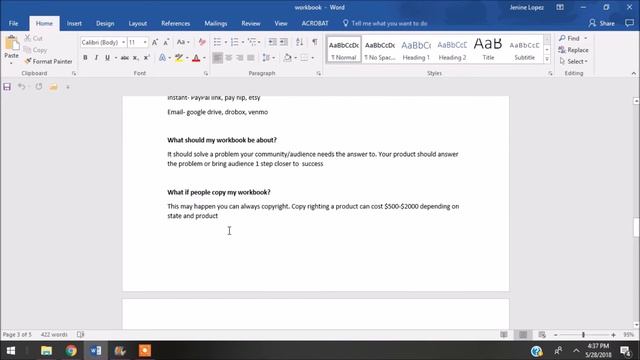Open File Explorer from the taskbar
The height and width of the screenshot is (360, 640).
tap(47, 351)
